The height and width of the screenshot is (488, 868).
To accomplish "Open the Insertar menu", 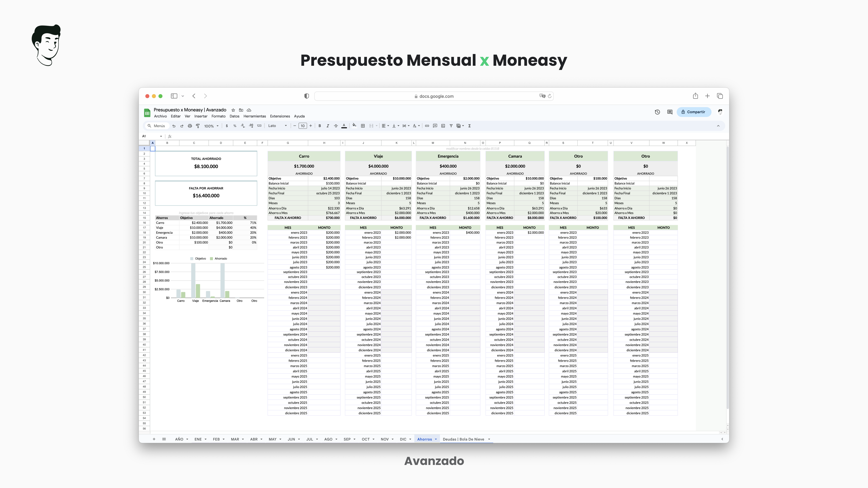I will [201, 116].
